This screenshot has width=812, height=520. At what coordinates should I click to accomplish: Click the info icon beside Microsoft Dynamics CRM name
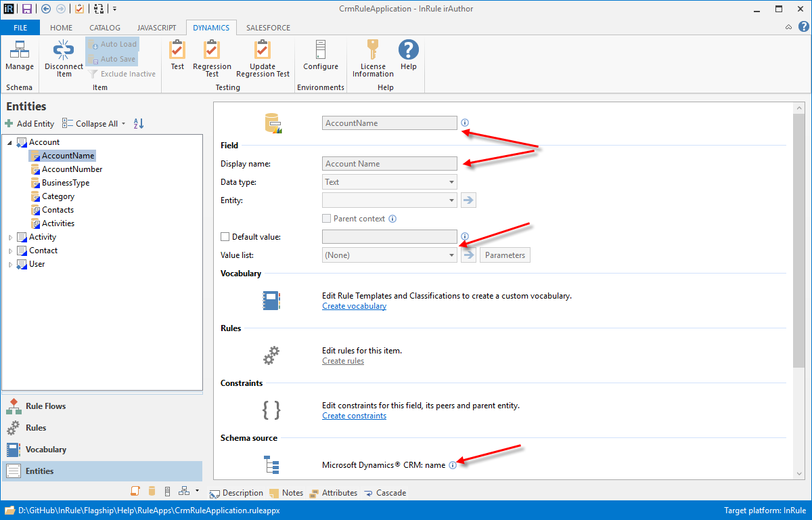[453, 465]
